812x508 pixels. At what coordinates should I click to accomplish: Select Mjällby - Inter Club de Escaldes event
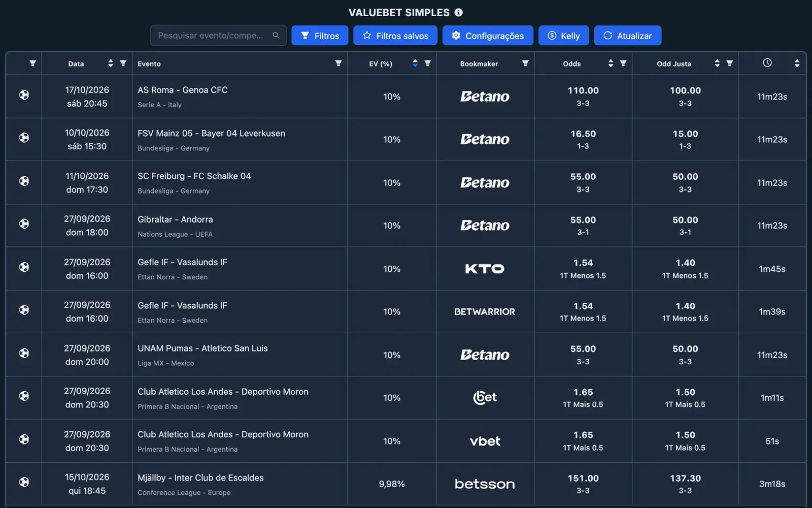(x=200, y=478)
